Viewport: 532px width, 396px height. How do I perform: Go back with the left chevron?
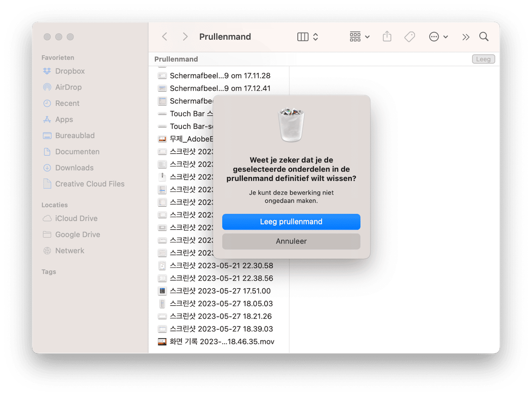(x=164, y=37)
